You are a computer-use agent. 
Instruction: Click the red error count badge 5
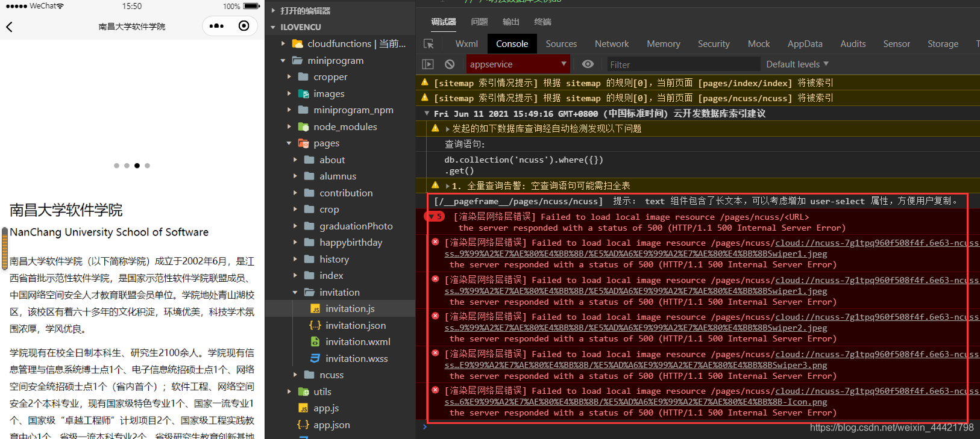435,217
